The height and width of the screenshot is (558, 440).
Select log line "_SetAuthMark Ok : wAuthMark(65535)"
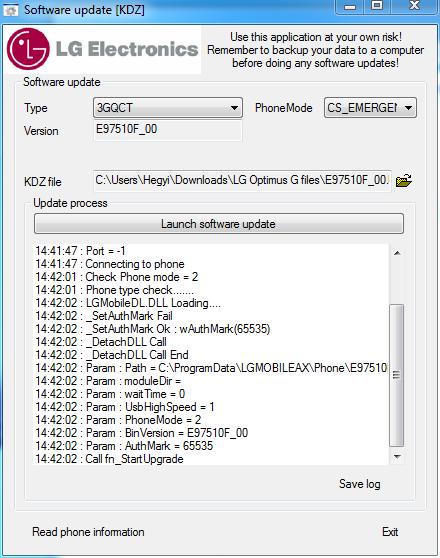(x=152, y=329)
